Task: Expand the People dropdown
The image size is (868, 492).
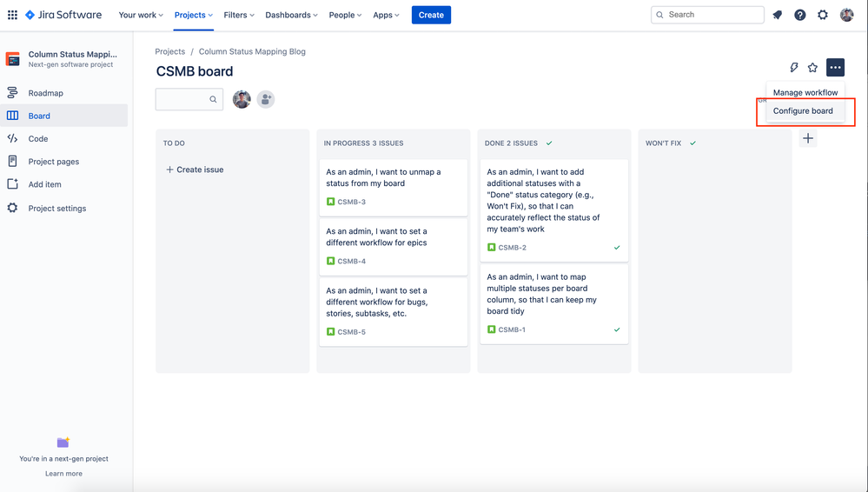Action: [x=345, y=15]
